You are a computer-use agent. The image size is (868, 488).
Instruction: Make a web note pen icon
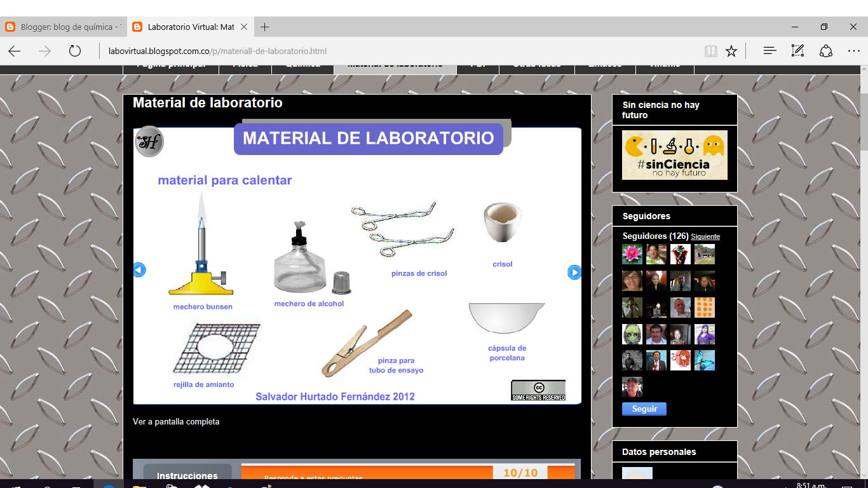coord(797,51)
